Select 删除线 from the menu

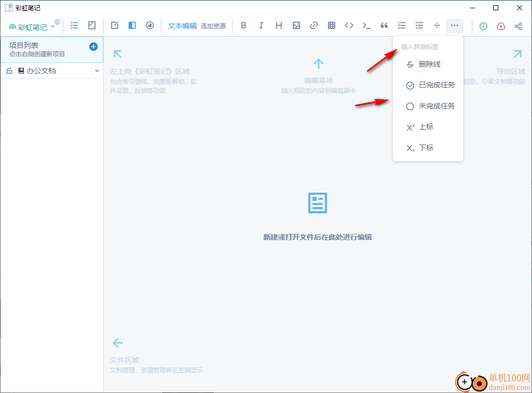click(428, 64)
